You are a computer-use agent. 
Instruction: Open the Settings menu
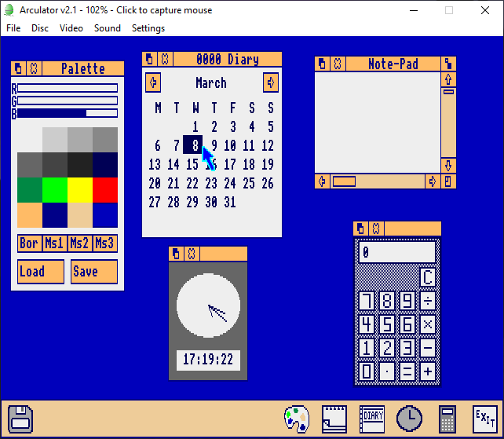[x=148, y=28]
